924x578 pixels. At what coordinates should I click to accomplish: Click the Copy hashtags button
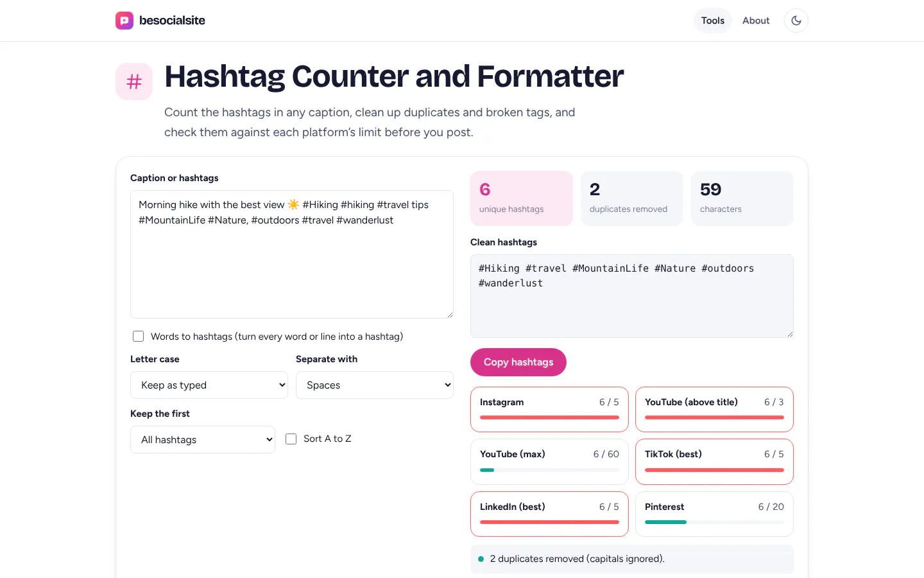(518, 362)
